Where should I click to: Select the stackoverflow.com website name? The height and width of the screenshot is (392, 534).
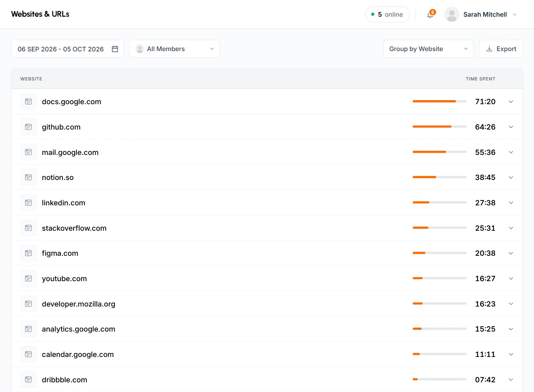74,228
